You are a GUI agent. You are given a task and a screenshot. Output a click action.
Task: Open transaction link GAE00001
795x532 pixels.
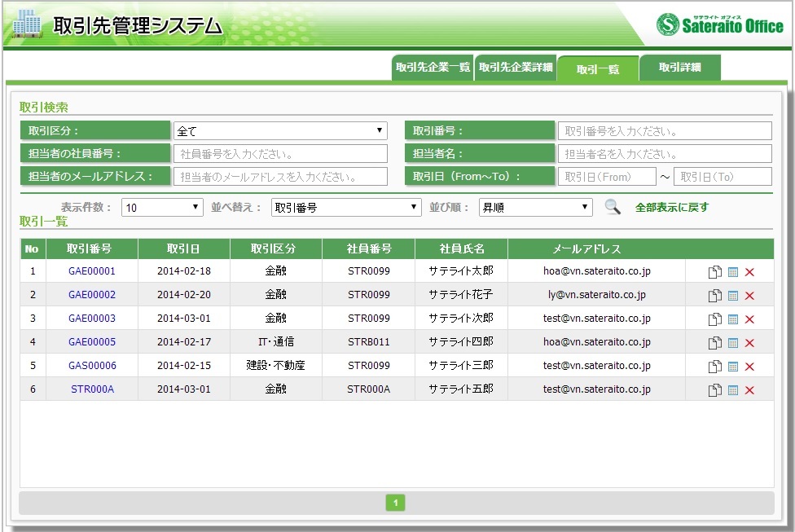[x=92, y=270]
